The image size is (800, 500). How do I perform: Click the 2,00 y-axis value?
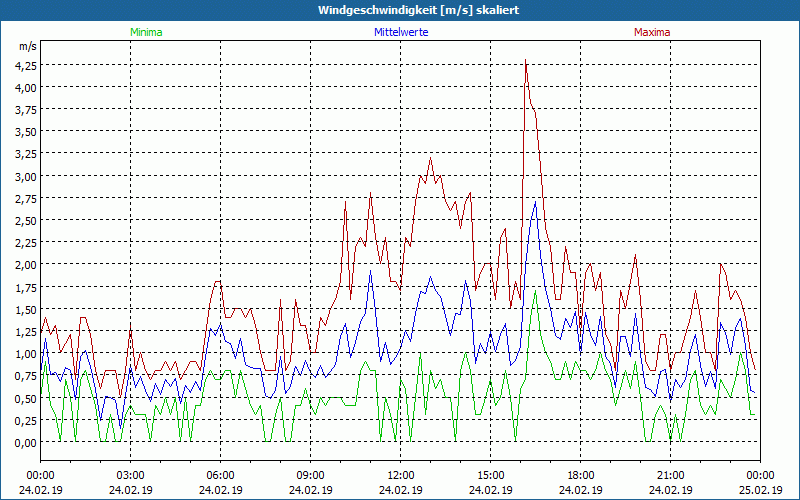(x=28, y=264)
